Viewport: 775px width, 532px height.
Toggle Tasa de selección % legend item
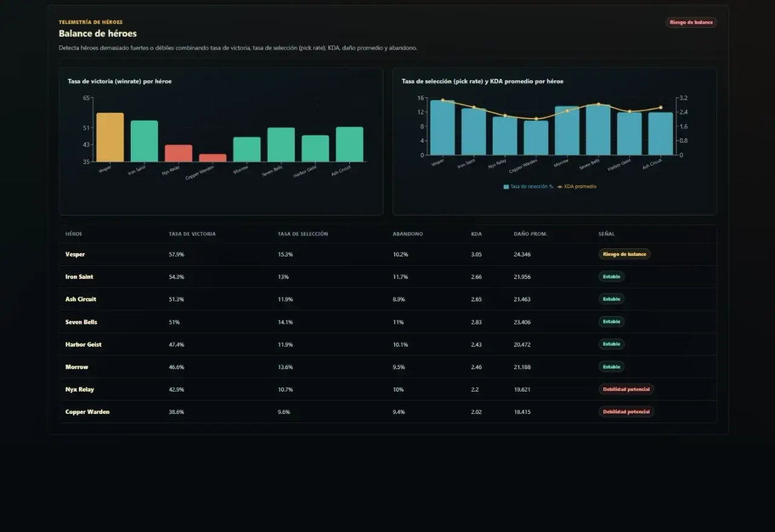pyautogui.click(x=528, y=186)
